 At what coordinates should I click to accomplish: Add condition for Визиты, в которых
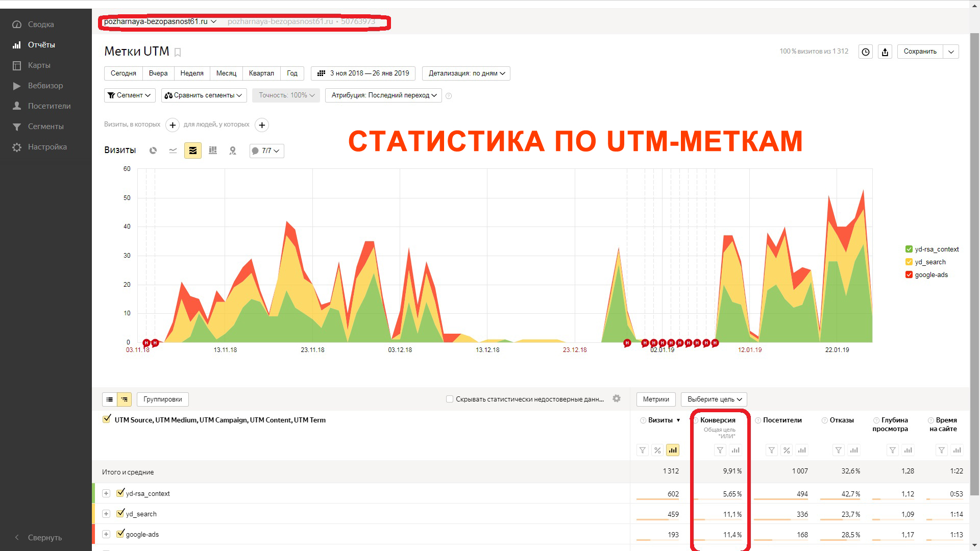pos(173,125)
